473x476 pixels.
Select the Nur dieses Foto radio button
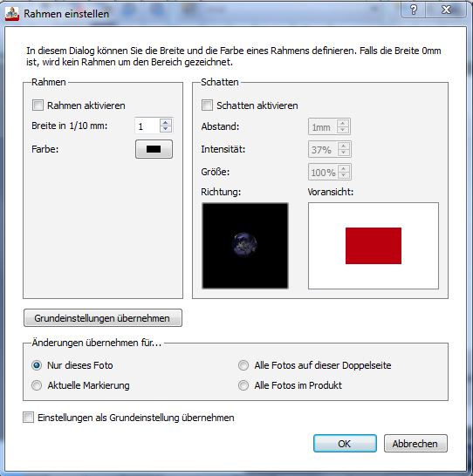click(x=37, y=365)
